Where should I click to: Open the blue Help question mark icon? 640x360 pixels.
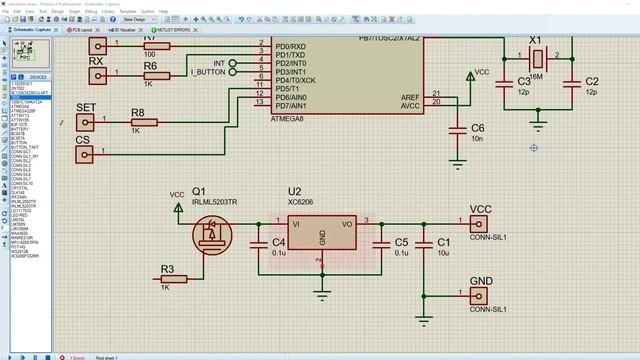pyautogui.click(x=113, y=20)
